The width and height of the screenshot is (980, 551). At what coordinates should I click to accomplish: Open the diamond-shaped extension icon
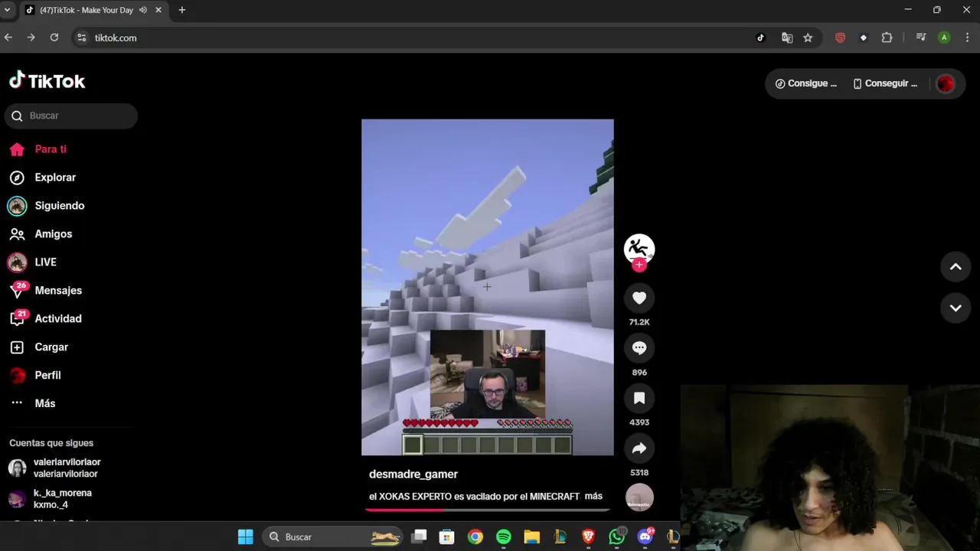[x=864, y=37]
